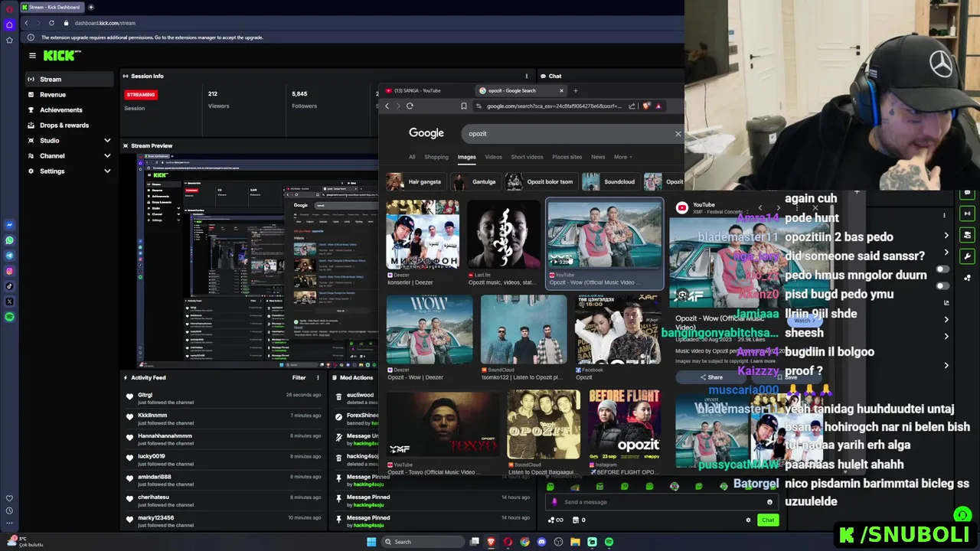Open Chrome from the taskbar

524,542
